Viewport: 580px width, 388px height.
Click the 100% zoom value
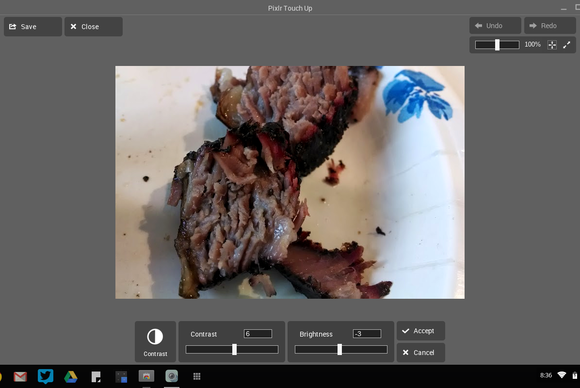[x=533, y=45]
